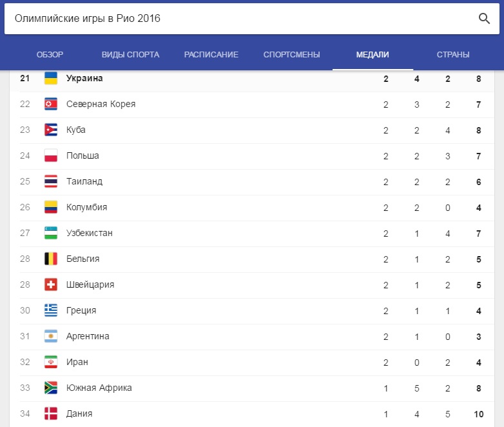Screen dimensions: 504x427
Task: Click the Switzerland flag icon
Action: tap(51, 284)
